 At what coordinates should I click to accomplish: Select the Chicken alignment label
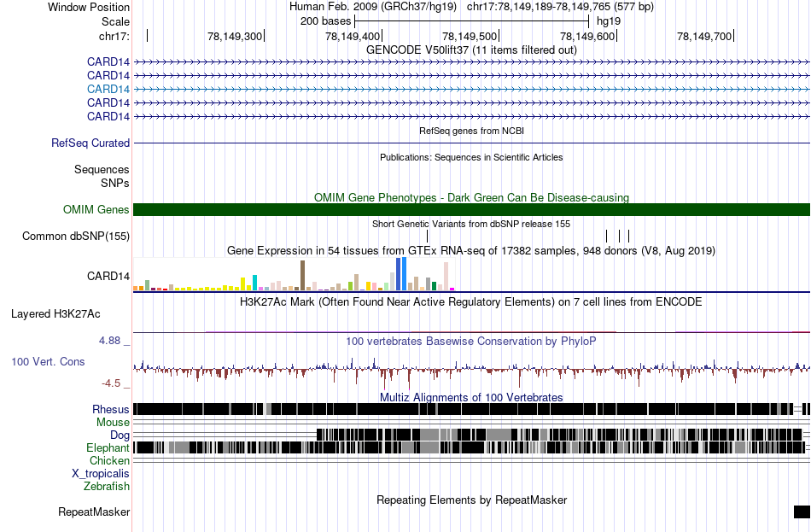tap(109, 460)
